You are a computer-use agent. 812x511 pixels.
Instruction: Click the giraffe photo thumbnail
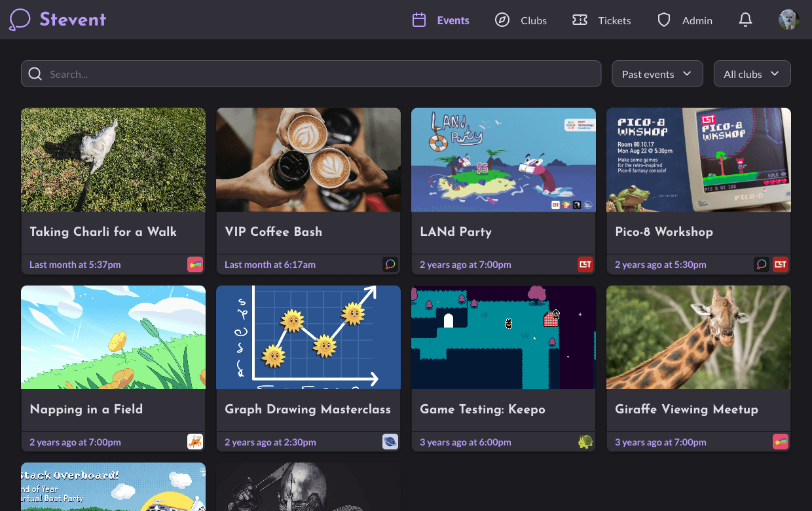click(x=699, y=337)
